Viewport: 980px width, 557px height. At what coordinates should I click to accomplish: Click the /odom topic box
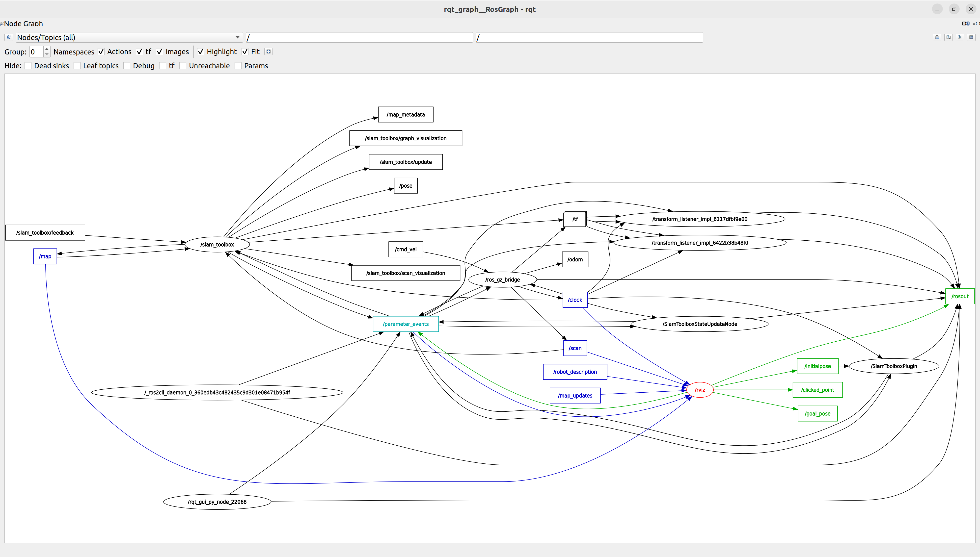click(x=575, y=259)
